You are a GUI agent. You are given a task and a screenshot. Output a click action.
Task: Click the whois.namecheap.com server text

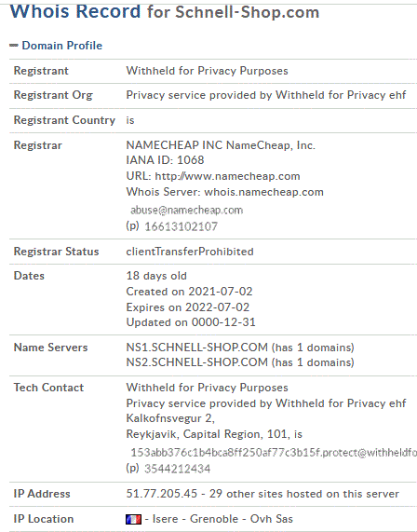pos(263,192)
